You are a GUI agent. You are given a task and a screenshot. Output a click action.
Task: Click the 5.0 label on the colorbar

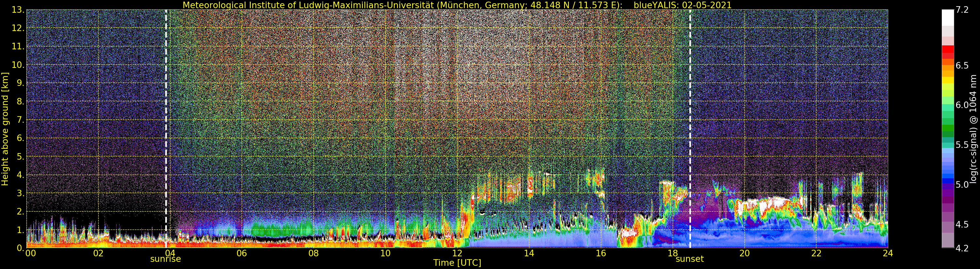click(x=962, y=184)
